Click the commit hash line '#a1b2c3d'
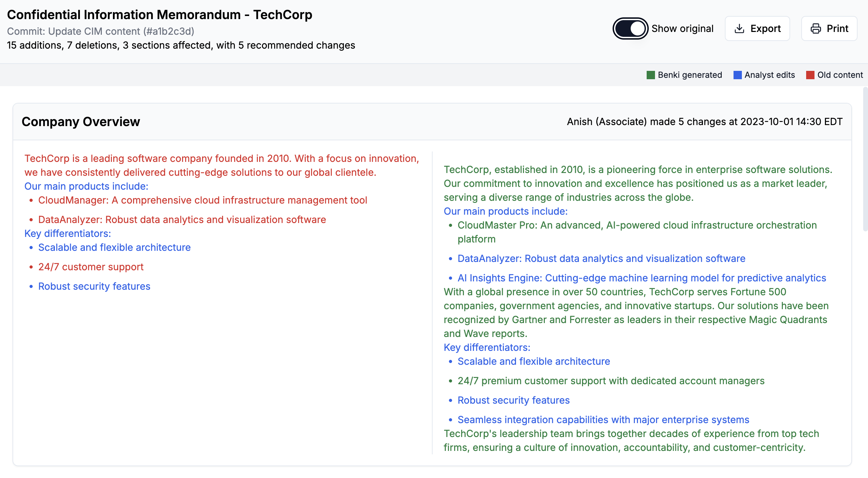The width and height of the screenshot is (868, 478). [x=100, y=31]
